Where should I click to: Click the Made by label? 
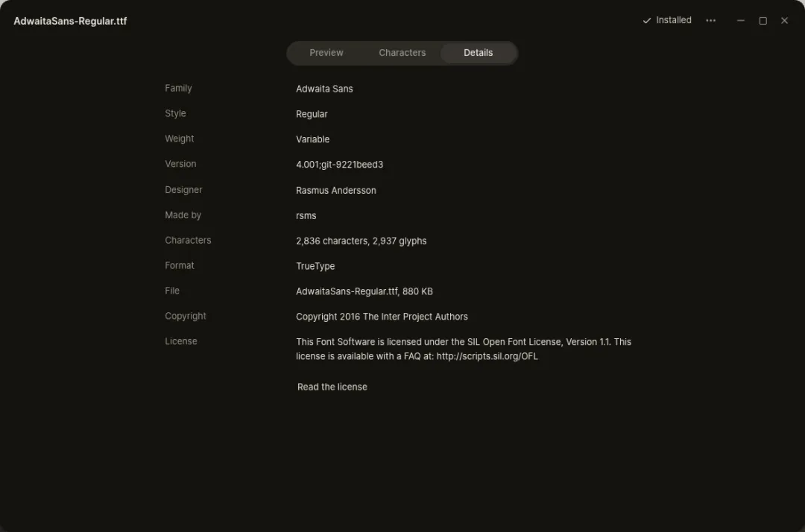(183, 215)
